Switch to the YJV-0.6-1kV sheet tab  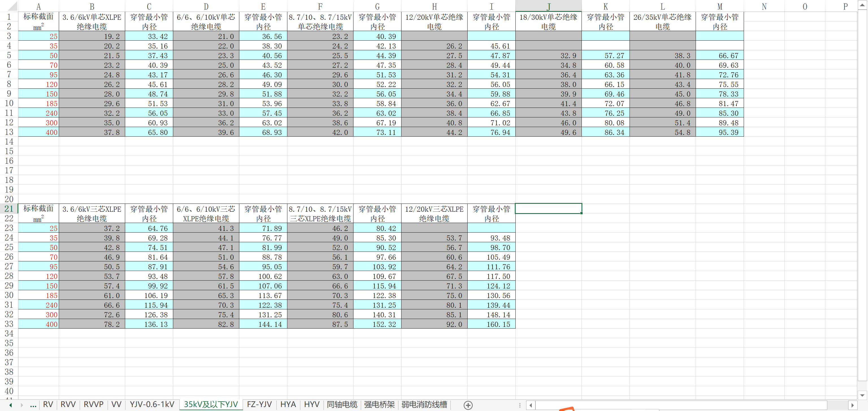coord(152,404)
